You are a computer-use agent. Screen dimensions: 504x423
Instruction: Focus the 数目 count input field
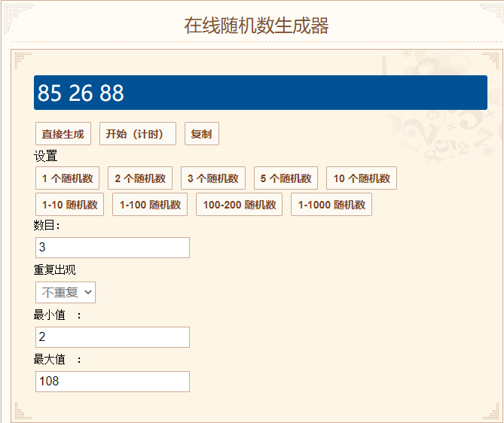point(112,248)
